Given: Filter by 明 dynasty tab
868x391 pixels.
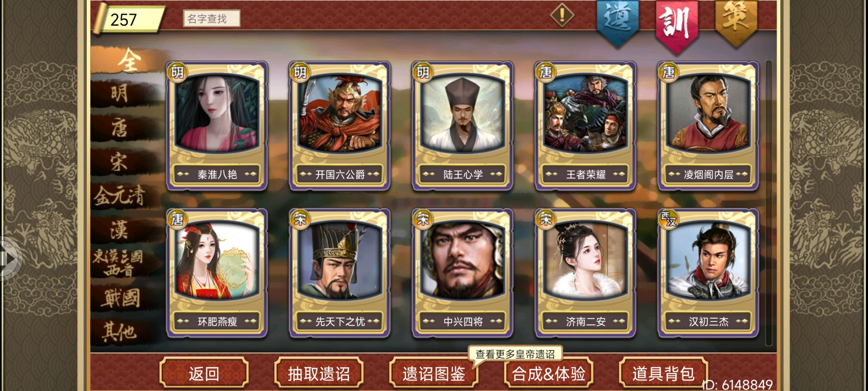Looking at the screenshot, I should 120,93.
